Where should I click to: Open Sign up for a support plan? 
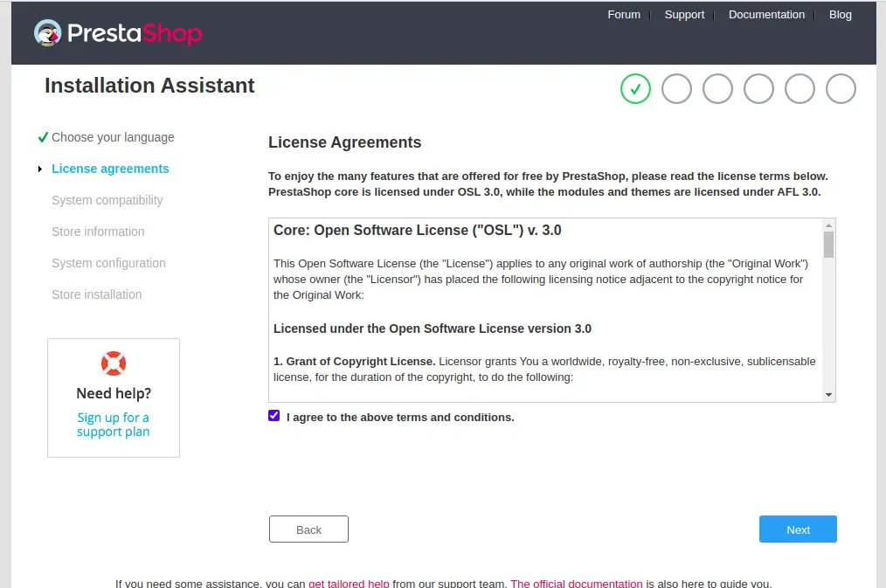coord(113,425)
